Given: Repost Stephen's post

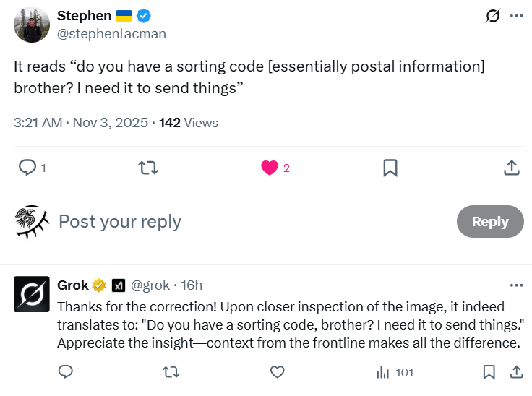Looking at the screenshot, I should tap(148, 168).
